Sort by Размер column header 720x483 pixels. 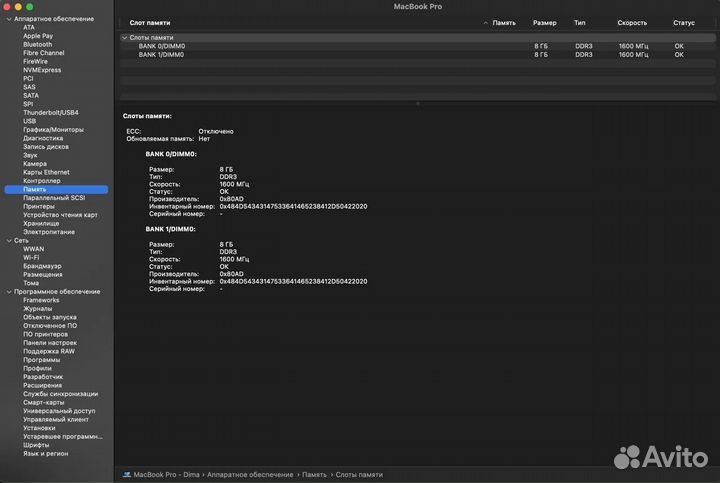545,22
